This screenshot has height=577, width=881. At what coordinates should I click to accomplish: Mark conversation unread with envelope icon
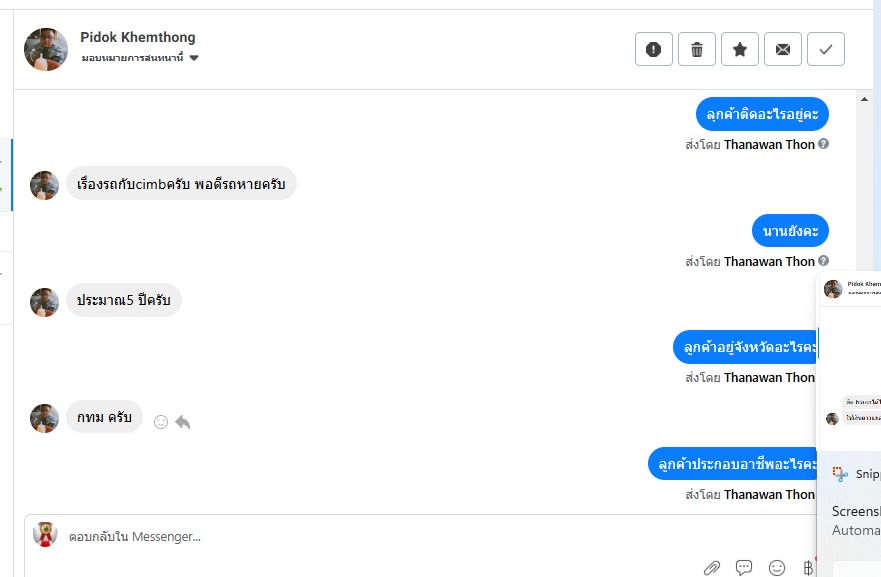click(x=783, y=49)
